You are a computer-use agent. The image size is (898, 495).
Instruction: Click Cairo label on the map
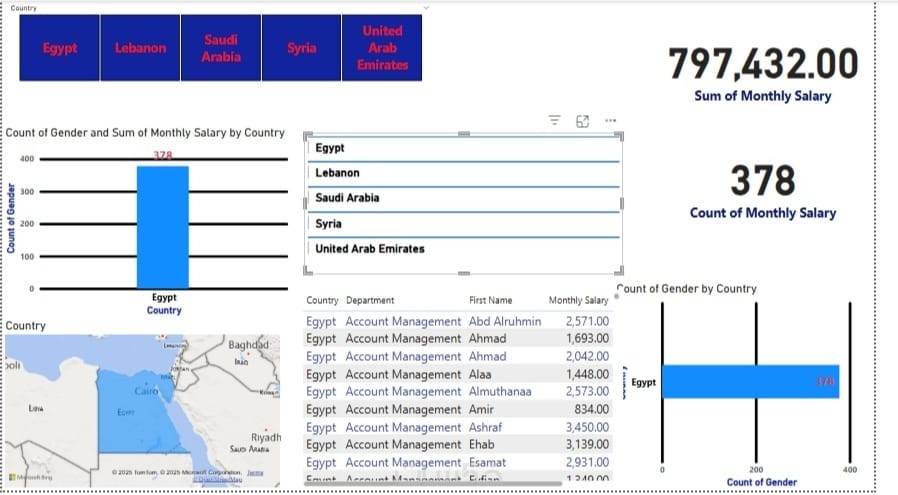(x=146, y=391)
